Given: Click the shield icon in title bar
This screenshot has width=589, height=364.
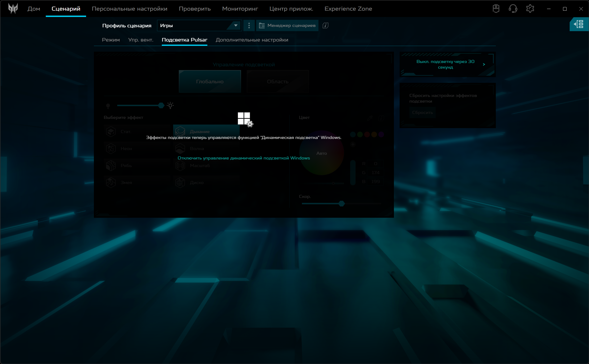Looking at the screenshot, I should 496,9.
